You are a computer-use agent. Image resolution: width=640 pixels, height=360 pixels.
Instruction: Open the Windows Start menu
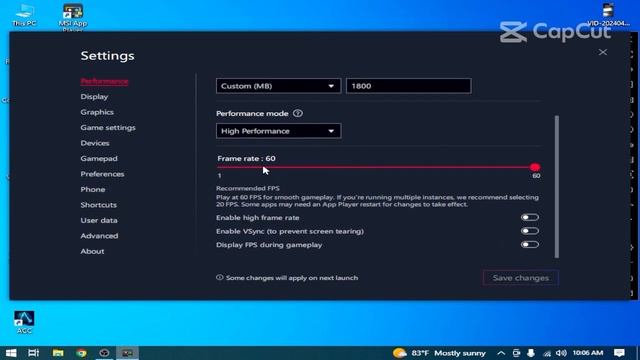[x=11, y=353]
